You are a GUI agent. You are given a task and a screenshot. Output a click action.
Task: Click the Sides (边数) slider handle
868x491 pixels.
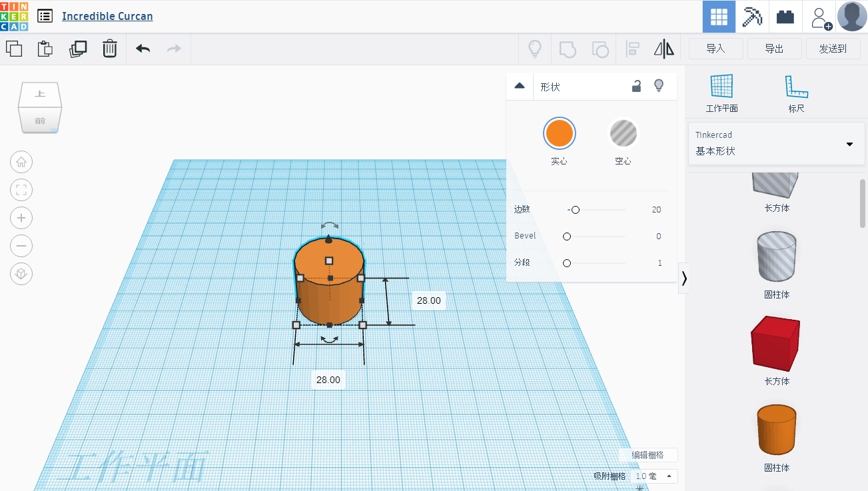click(x=576, y=210)
